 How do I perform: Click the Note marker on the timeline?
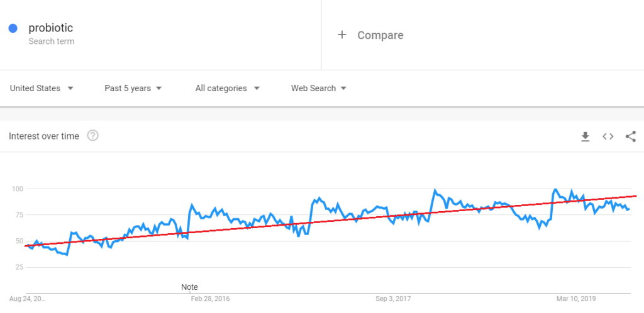pyautogui.click(x=189, y=287)
